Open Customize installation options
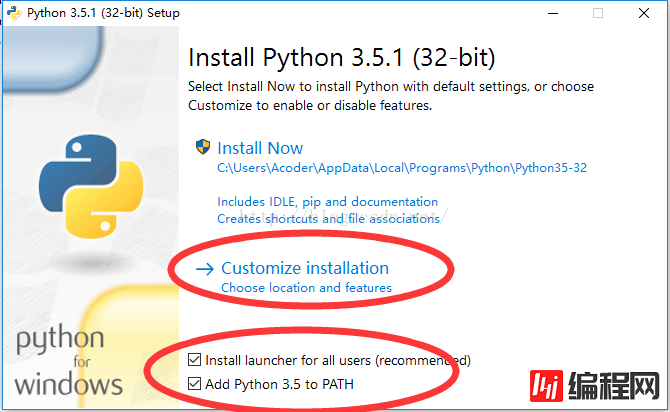This screenshot has height=412, width=670. point(304,268)
